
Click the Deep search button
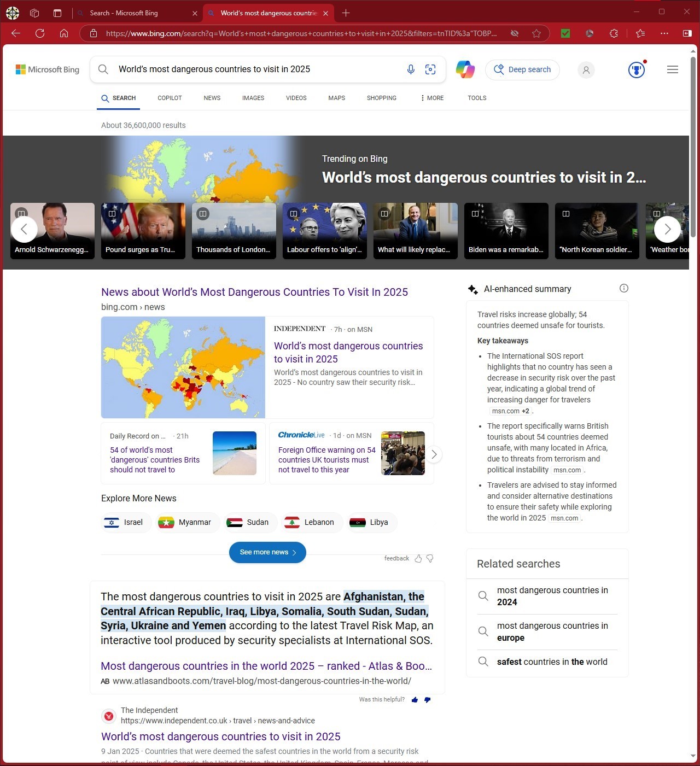[x=522, y=69]
